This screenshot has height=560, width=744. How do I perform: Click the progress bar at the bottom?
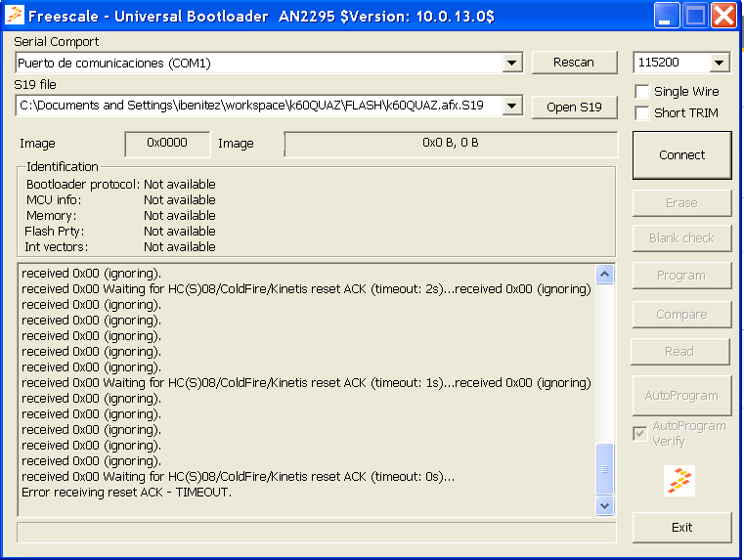point(317,533)
